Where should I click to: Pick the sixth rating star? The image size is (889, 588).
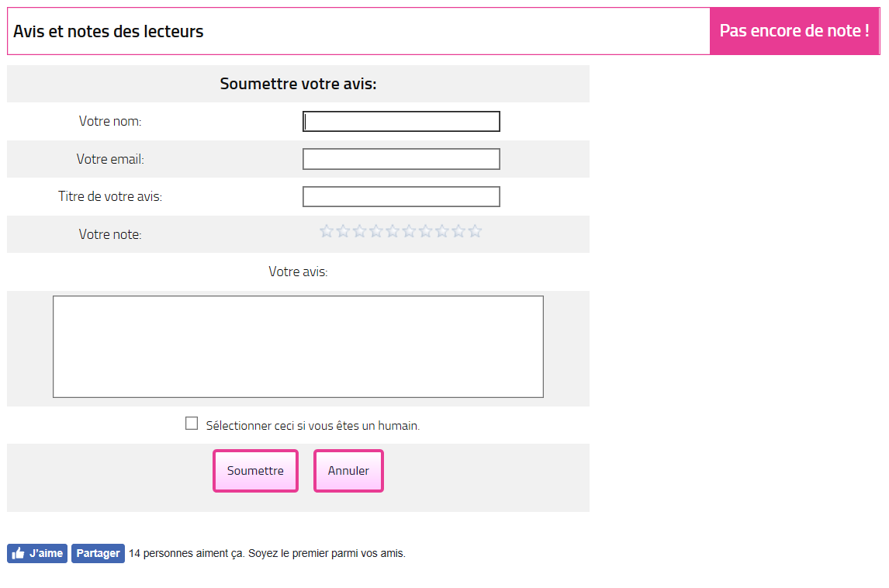tap(409, 231)
